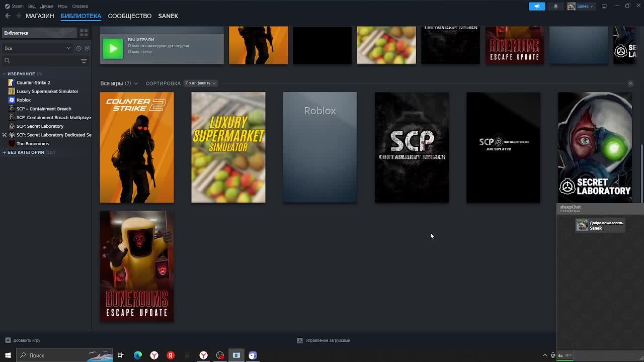644x362 pixels.
Task: Open the Игры menu
Action: (x=62, y=6)
